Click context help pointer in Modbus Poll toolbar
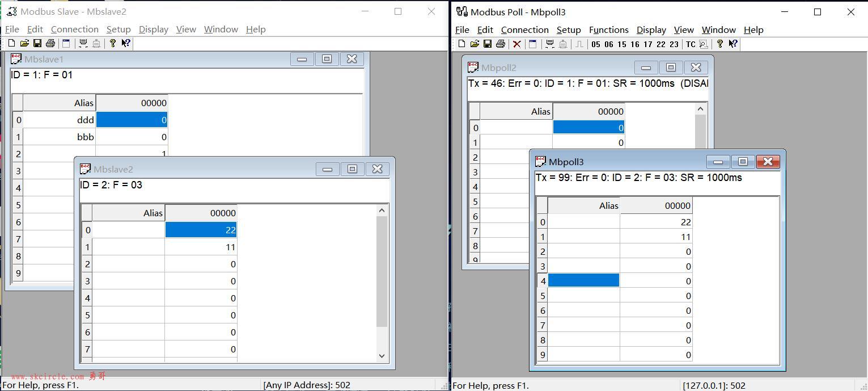 [733, 44]
